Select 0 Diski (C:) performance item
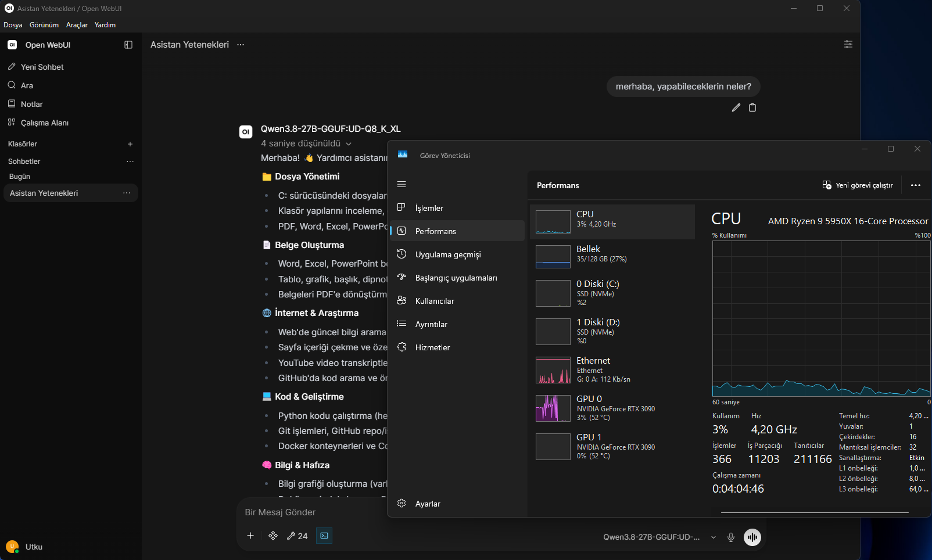The image size is (932, 560). tap(612, 293)
